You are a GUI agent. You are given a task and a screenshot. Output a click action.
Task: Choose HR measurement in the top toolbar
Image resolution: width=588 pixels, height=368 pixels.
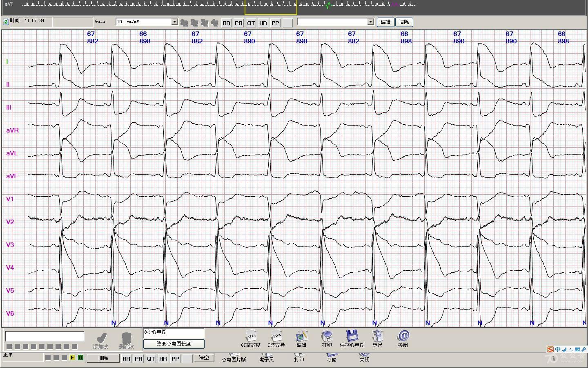[263, 23]
